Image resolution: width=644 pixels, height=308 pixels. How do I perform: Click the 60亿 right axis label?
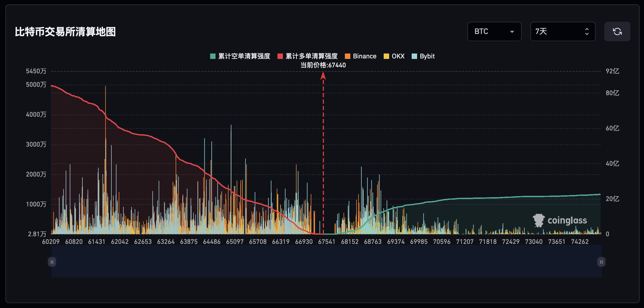(612, 128)
